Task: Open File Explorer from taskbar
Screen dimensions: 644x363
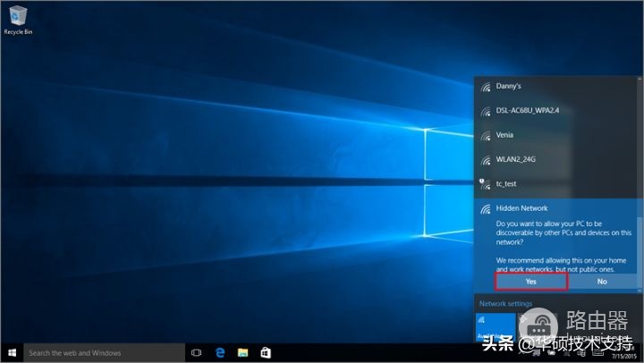Action: [x=242, y=353]
